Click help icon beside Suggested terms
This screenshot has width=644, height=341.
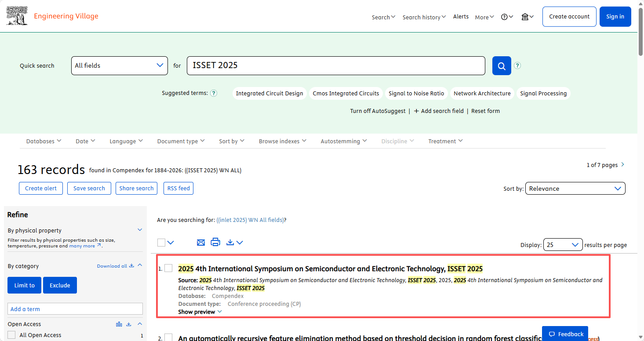[x=214, y=93]
